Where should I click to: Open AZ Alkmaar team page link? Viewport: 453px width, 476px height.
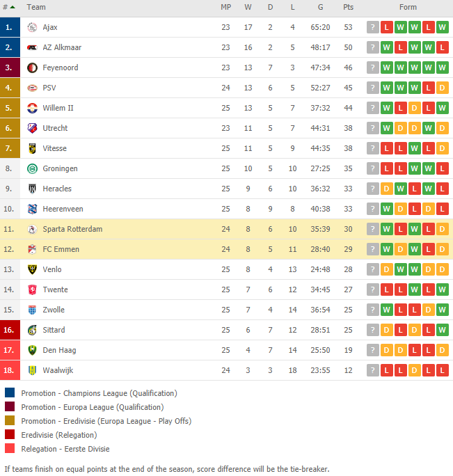tap(62, 47)
